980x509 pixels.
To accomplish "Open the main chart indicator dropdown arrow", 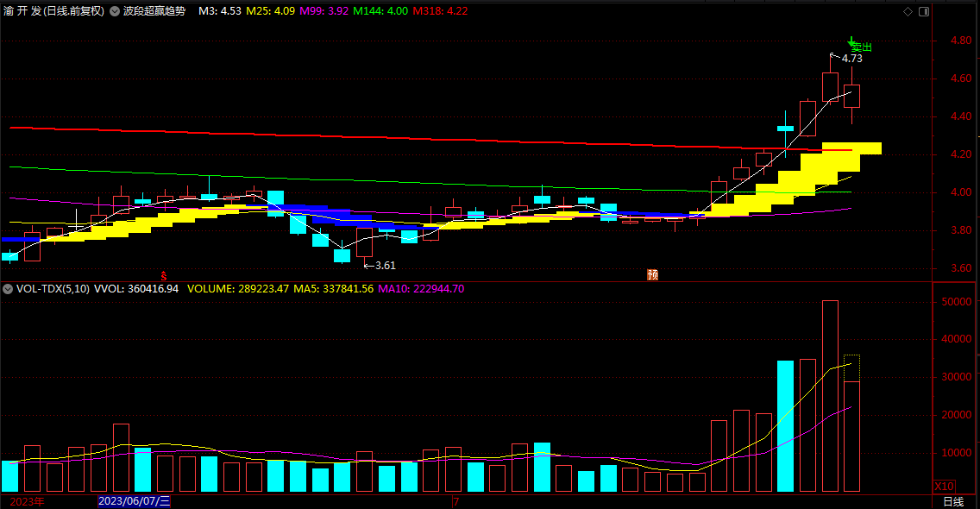I will point(115,11).
